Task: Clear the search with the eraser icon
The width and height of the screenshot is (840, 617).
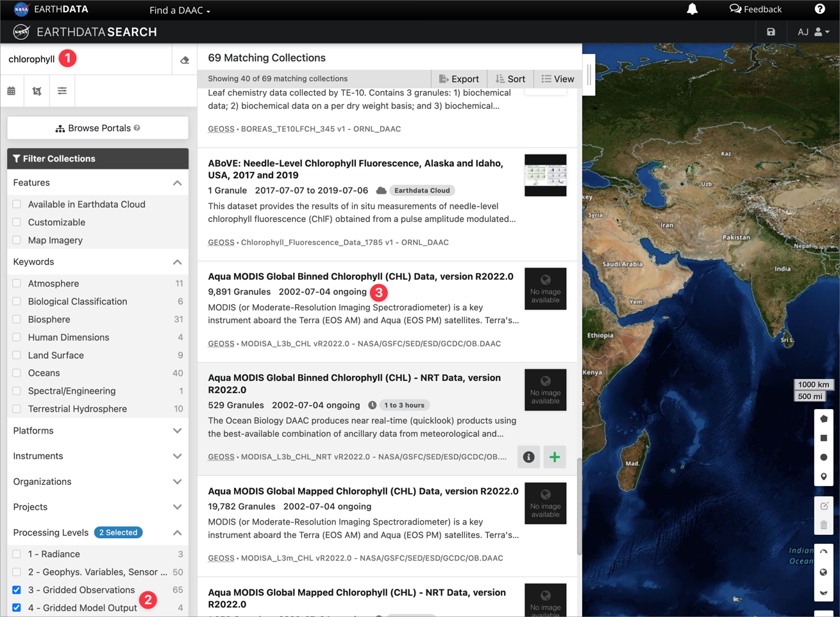Action: click(185, 60)
